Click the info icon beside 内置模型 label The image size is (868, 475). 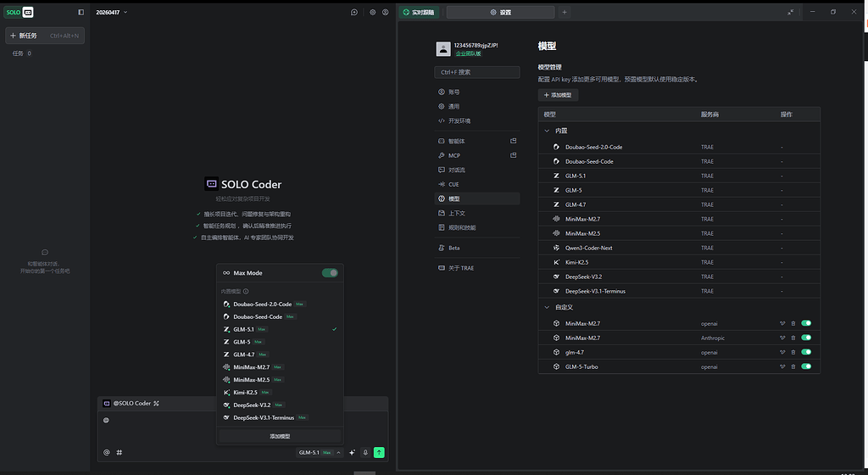pos(246,291)
